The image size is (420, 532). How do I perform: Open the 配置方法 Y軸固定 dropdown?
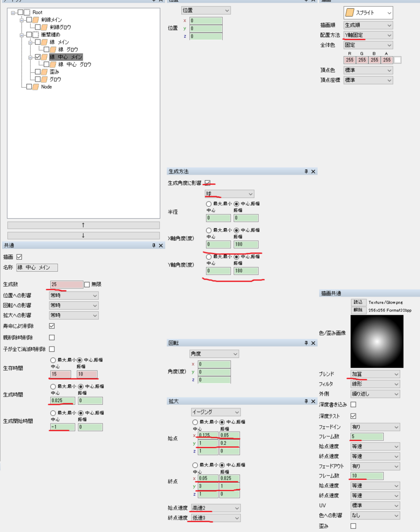(368, 35)
